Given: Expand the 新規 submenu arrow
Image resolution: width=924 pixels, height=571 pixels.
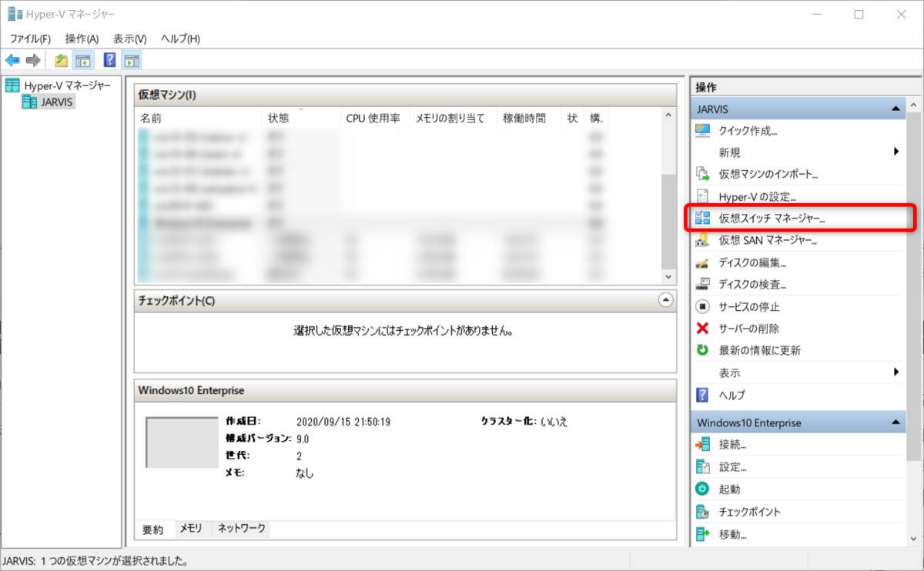Looking at the screenshot, I should click(x=896, y=152).
